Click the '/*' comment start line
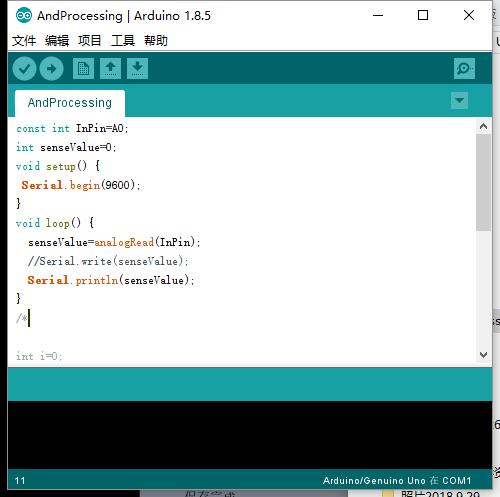The width and height of the screenshot is (500, 497). tap(22, 318)
